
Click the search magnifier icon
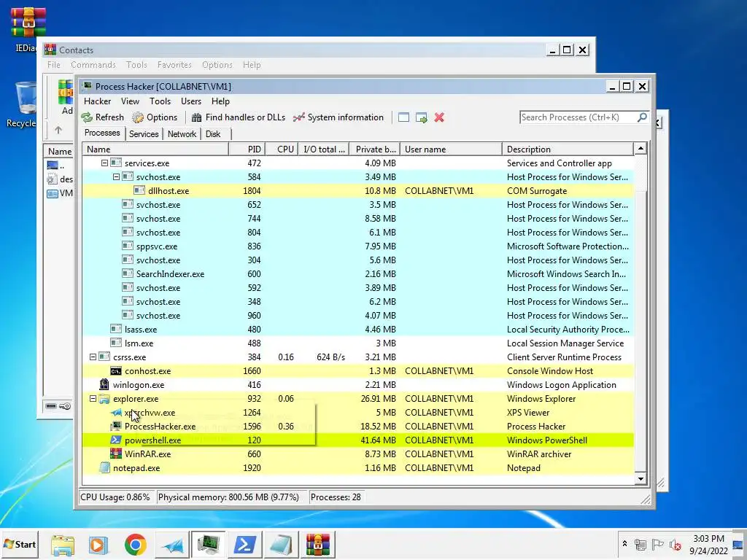[x=642, y=117]
